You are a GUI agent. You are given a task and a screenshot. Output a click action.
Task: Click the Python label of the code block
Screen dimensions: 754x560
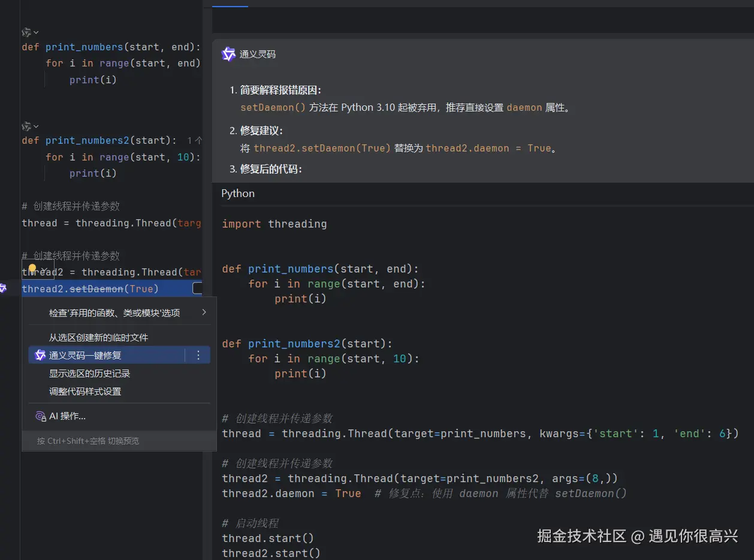pyautogui.click(x=238, y=193)
